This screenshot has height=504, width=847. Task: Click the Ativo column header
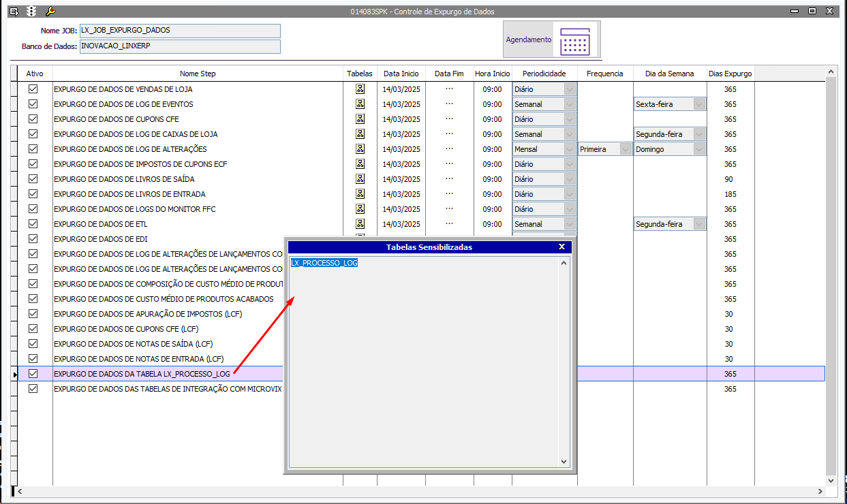coord(35,74)
